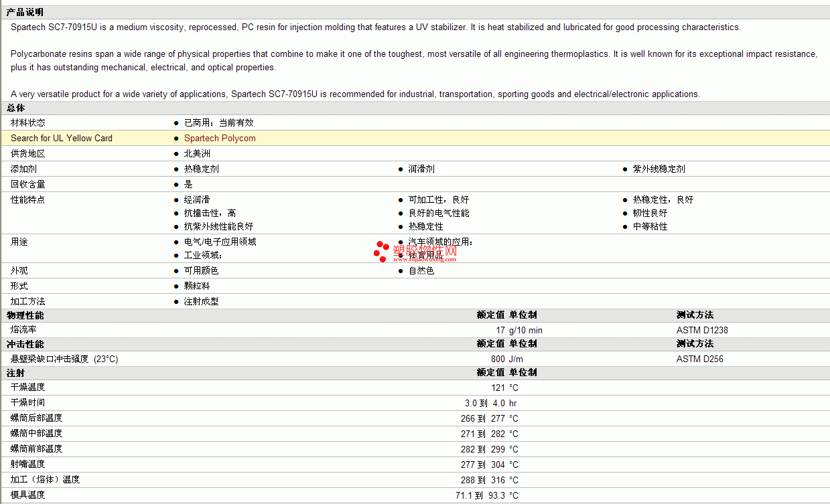Click the 干燥时间 row label
The image size is (830, 504).
point(28,402)
